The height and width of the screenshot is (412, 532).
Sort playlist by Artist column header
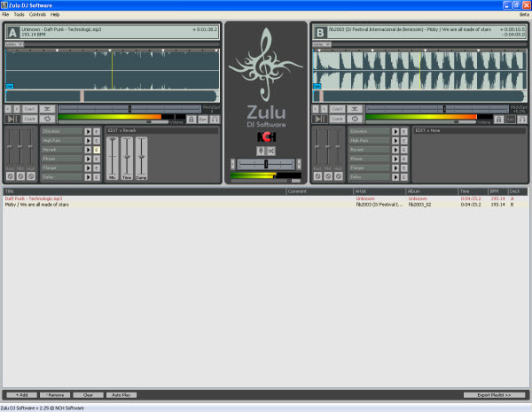click(379, 191)
